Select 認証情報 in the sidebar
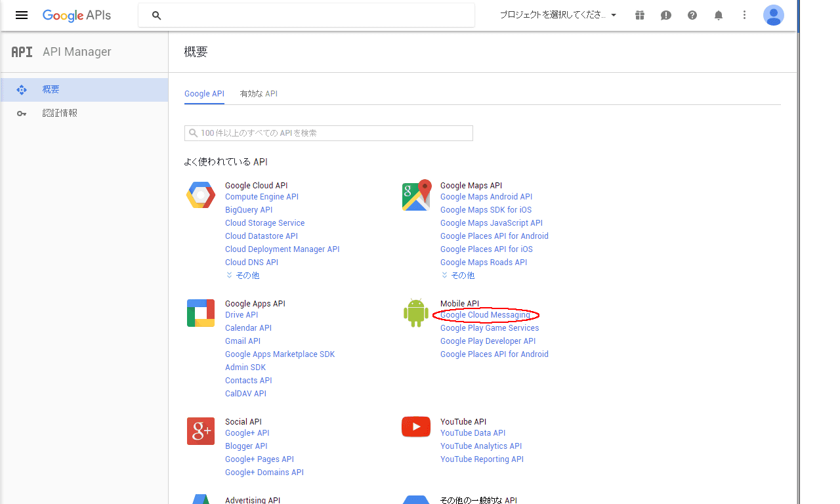 [84, 114]
